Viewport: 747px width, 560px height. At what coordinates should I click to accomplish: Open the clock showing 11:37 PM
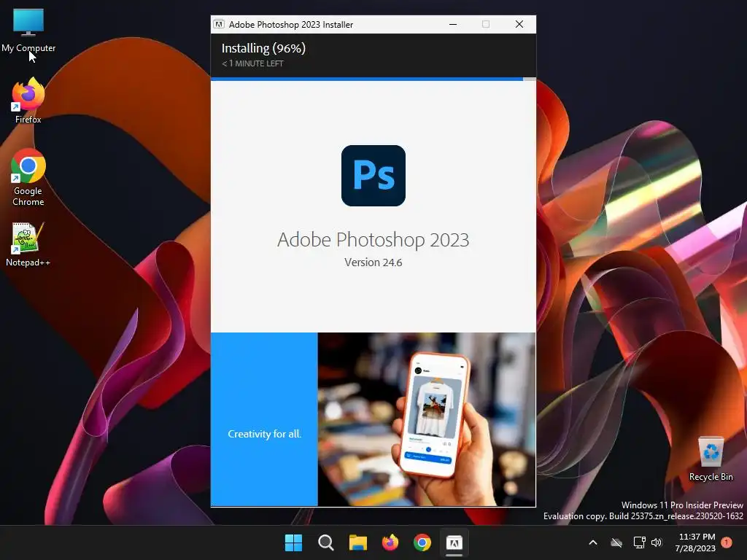[695, 542]
